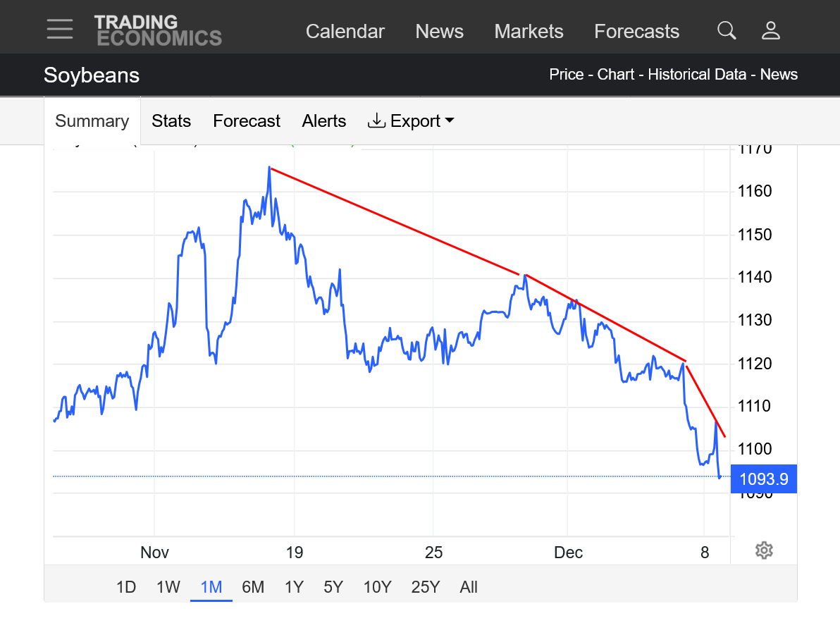Open the News menu item
The width and height of the screenshot is (840, 635).
tap(439, 32)
